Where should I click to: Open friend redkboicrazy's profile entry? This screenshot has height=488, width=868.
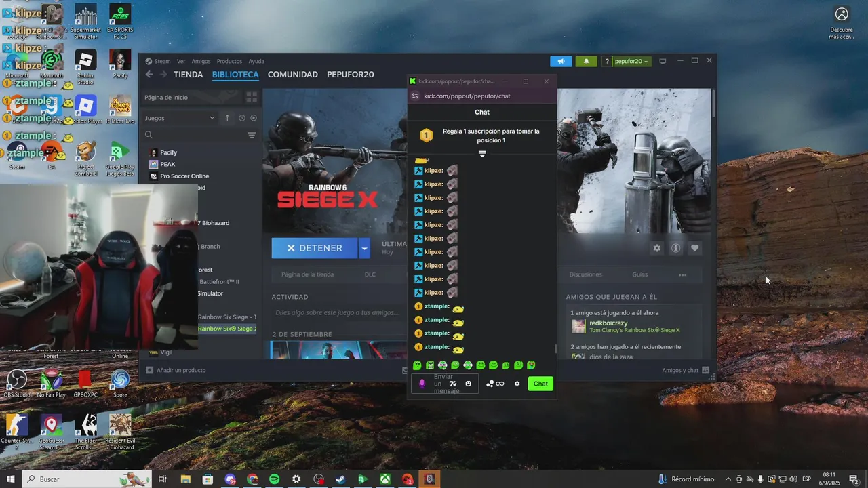tap(625, 327)
